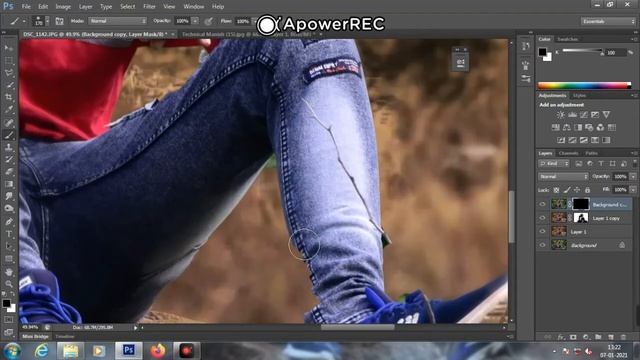Click the color spectrum ramp
The width and height of the screenshot is (640, 360).
click(584, 85)
